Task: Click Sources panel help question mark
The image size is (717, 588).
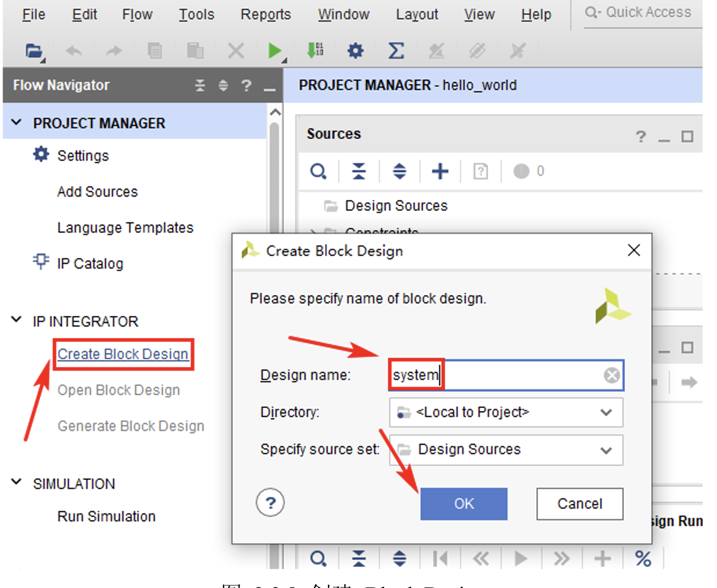Action: (x=641, y=137)
